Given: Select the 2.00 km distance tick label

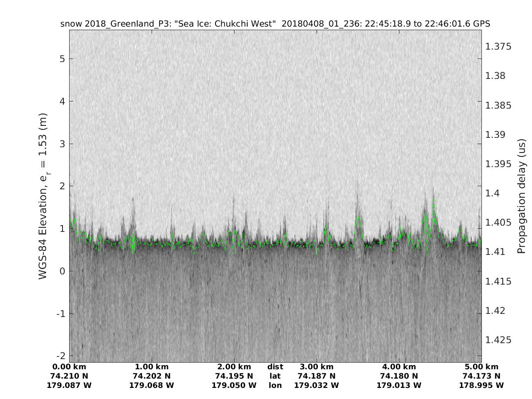Looking at the screenshot, I should [x=234, y=367].
